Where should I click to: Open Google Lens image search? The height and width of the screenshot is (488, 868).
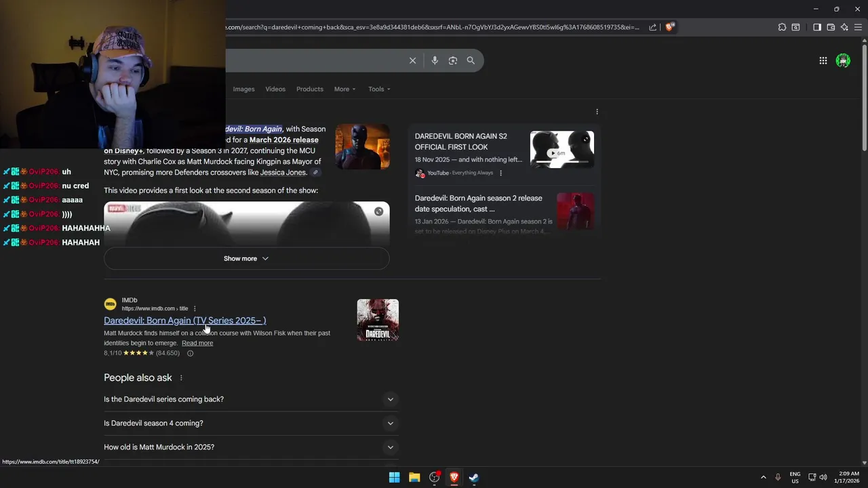(453, 60)
